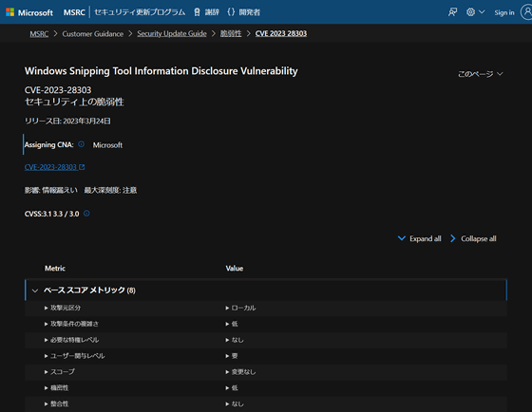Image resolution: width=532 pixels, height=412 pixels.
Task: Open the MSRC header link
Action: point(74,12)
